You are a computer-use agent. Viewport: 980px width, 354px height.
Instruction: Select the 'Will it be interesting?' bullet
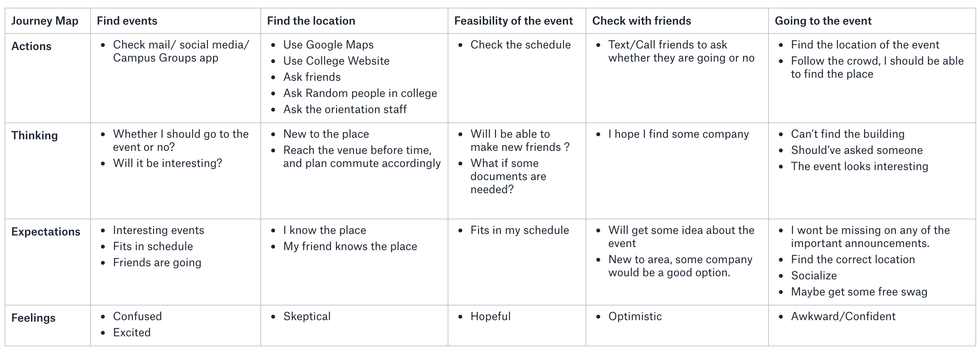[x=168, y=163]
